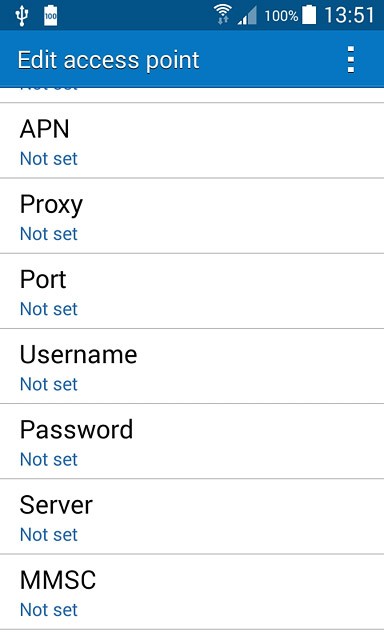Tap the 13:51 clock in status bar
Image resolution: width=384 pixels, height=640 pixels.
pyautogui.click(x=349, y=16)
